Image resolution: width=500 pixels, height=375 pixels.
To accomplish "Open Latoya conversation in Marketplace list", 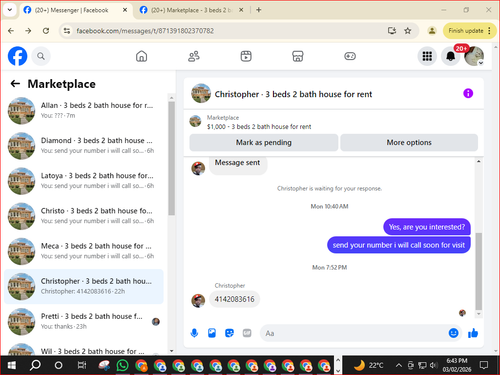I will pos(84,181).
